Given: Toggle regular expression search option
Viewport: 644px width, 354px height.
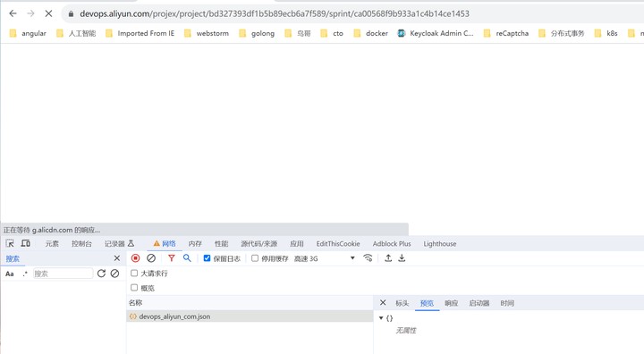Looking at the screenshot, I should point(25,274).
